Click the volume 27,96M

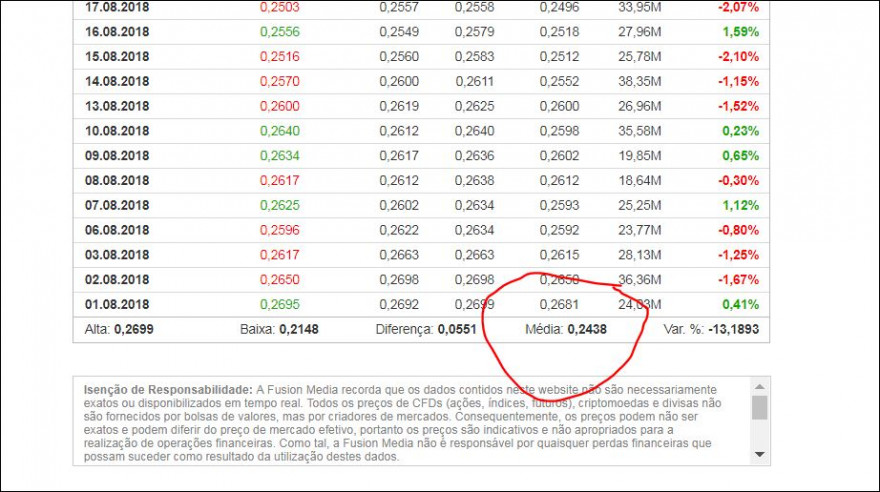coord(640,32)
